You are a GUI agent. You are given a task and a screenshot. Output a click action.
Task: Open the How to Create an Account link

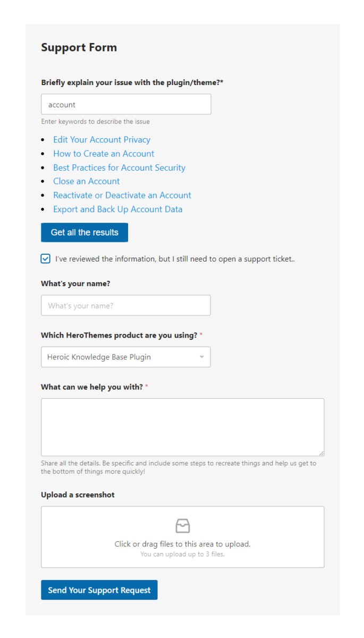[x=103, y=154]
